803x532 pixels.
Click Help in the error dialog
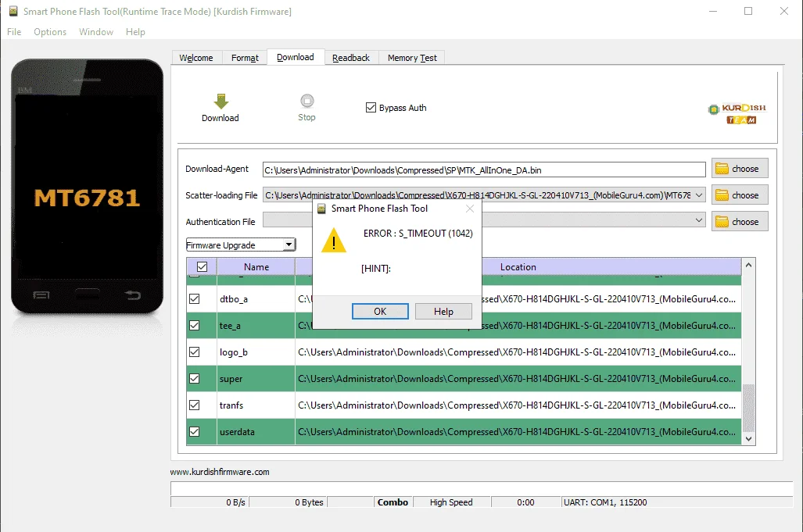coord(443,311)
